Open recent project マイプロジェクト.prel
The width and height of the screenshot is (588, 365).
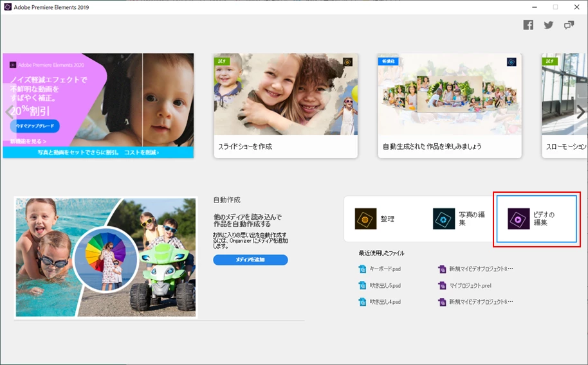coord(470,285)
